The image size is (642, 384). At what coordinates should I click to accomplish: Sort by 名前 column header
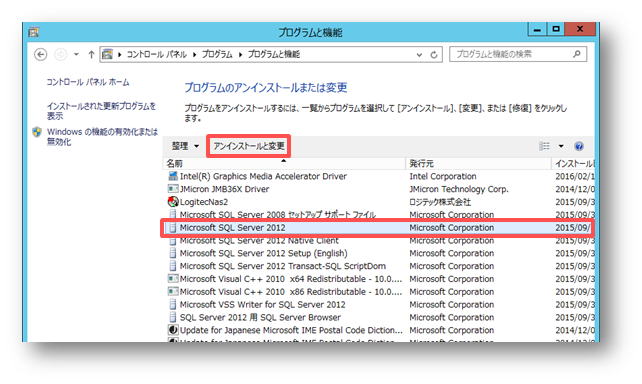284,163
